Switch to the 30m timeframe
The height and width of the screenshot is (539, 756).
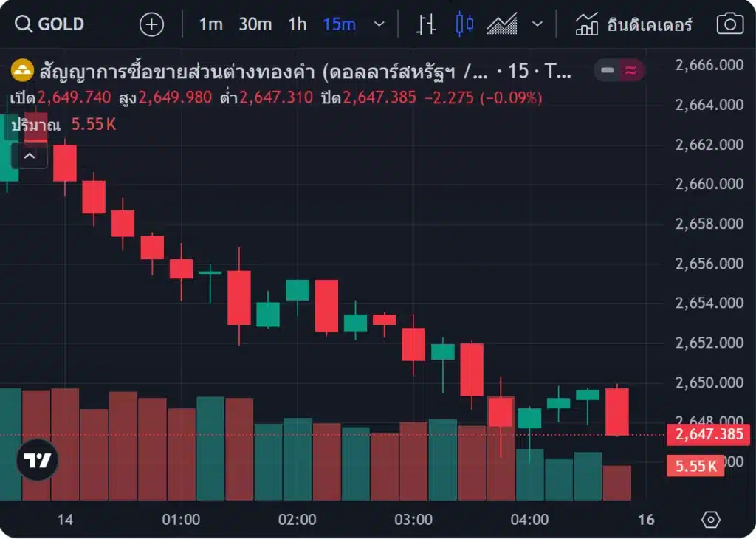tap(255, 24)
